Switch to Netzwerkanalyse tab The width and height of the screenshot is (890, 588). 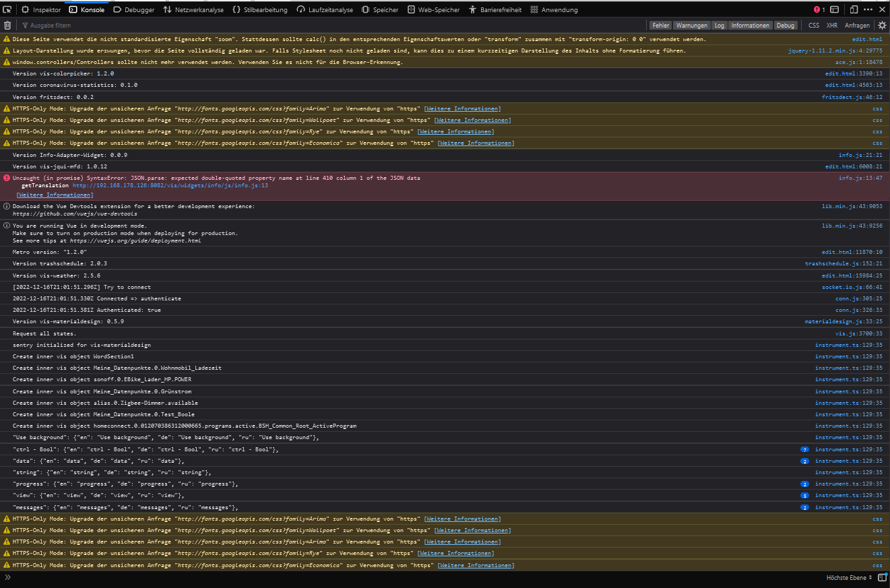[x=193, y=9]
